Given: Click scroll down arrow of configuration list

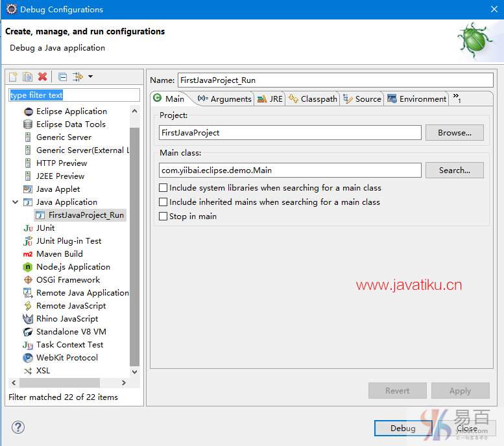Looking at the screenshot, I should point(135,371).
